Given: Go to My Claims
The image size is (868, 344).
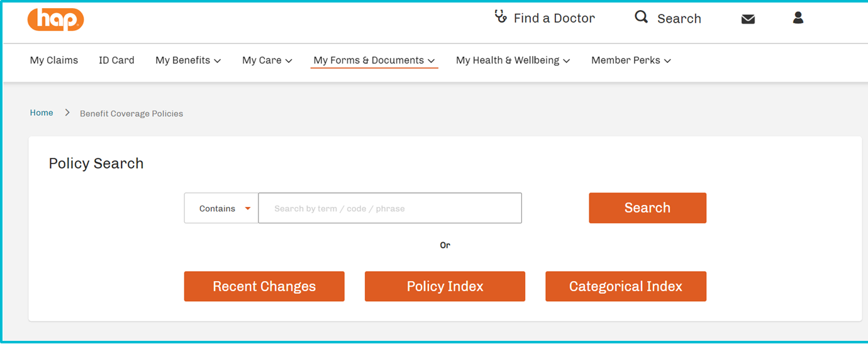Looking at the screenshot, I should [x=54, y=60].
